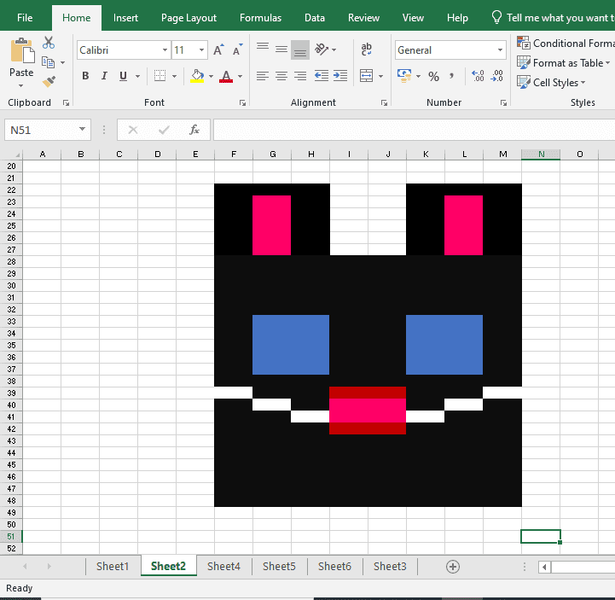Toggle Center horizontal alignment

pos(281,76)
